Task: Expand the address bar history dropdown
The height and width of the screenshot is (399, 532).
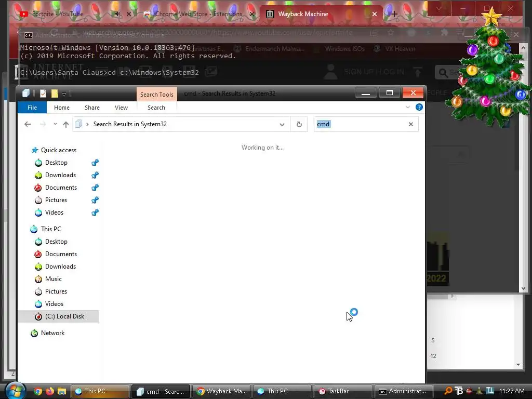Action: 282,125
